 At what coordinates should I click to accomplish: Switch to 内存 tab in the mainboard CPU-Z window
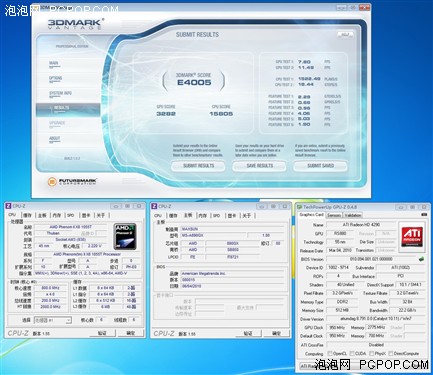pyautogui.click(x=203, y=216)
